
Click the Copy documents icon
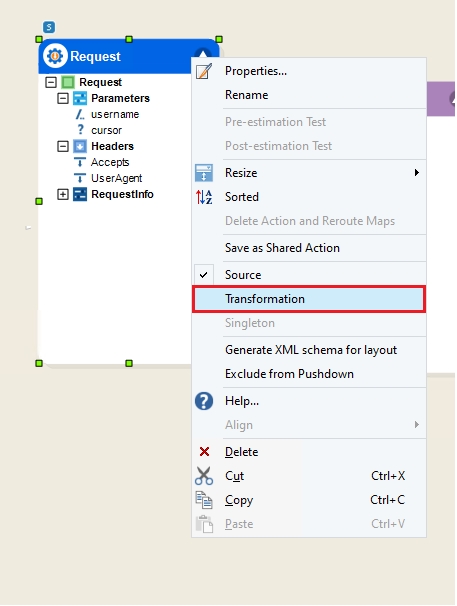pos(204,500)
